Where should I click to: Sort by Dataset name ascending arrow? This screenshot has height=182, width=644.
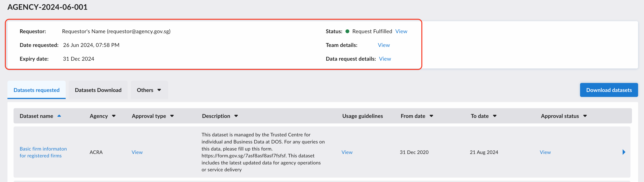59,116
